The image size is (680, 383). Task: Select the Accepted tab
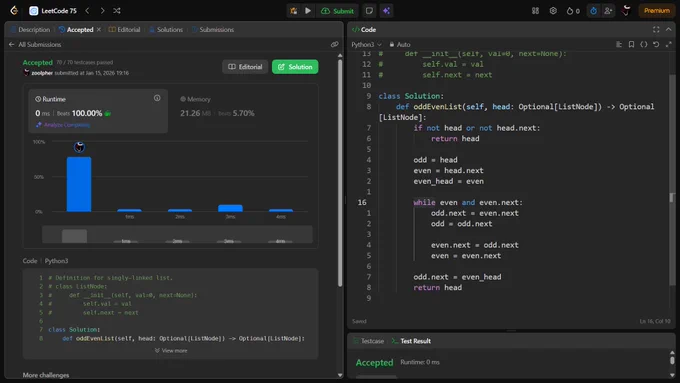(x=76, y=29)
